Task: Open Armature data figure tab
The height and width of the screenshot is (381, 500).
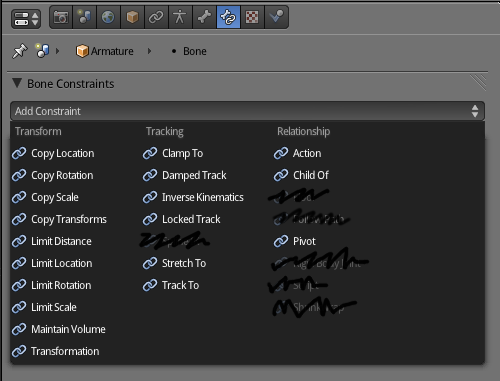Action: [x=180, y=17]
